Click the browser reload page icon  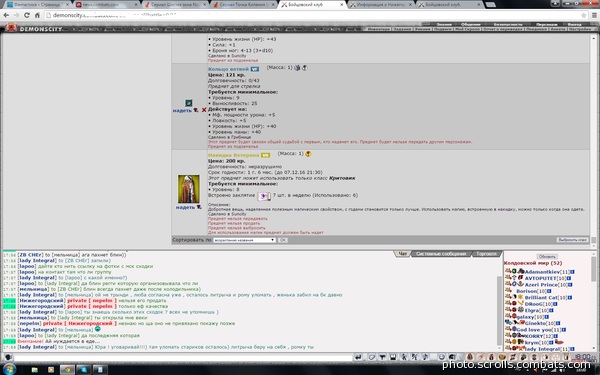coord(26,15)
